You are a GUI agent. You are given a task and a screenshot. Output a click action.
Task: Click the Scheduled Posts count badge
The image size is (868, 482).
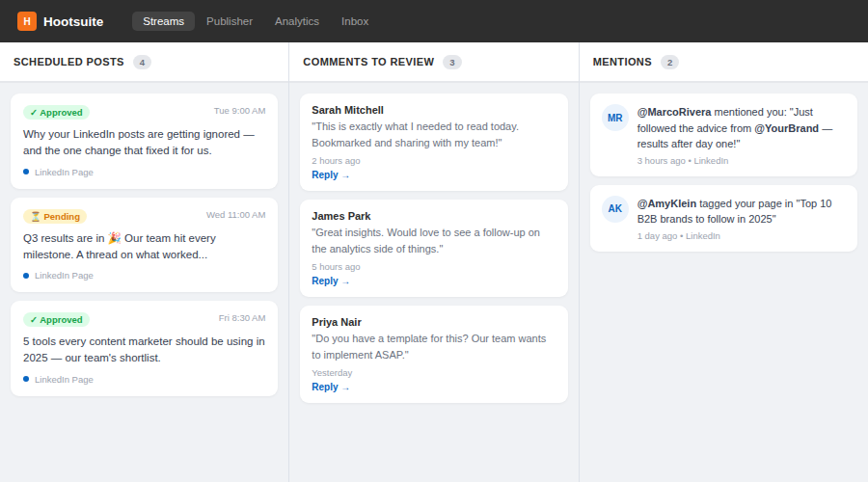[x=142, y=62]
